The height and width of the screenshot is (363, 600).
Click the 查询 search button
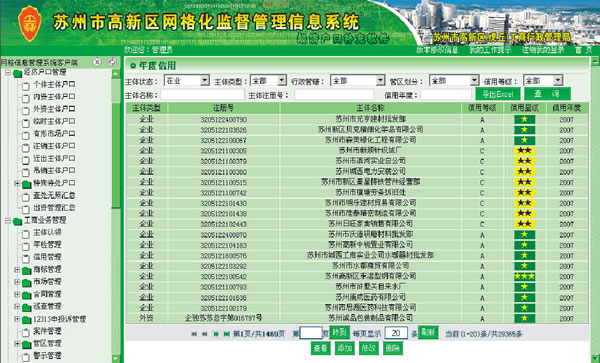(547, 94)
